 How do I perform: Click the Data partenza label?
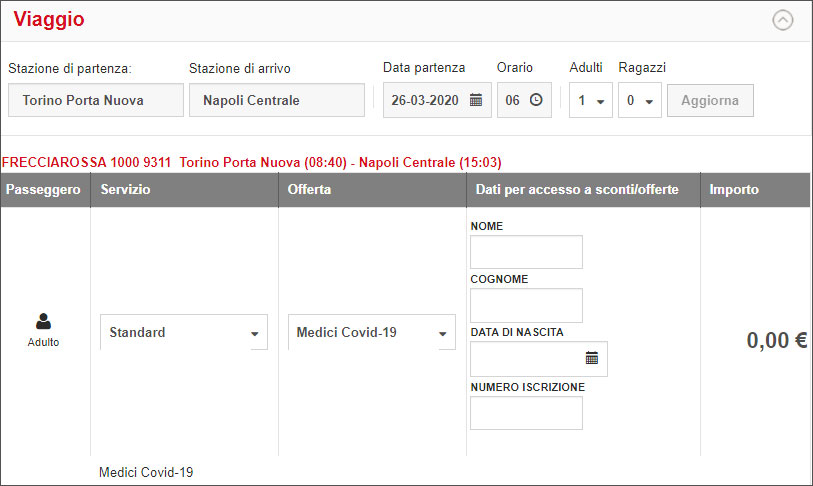(424, 67)
